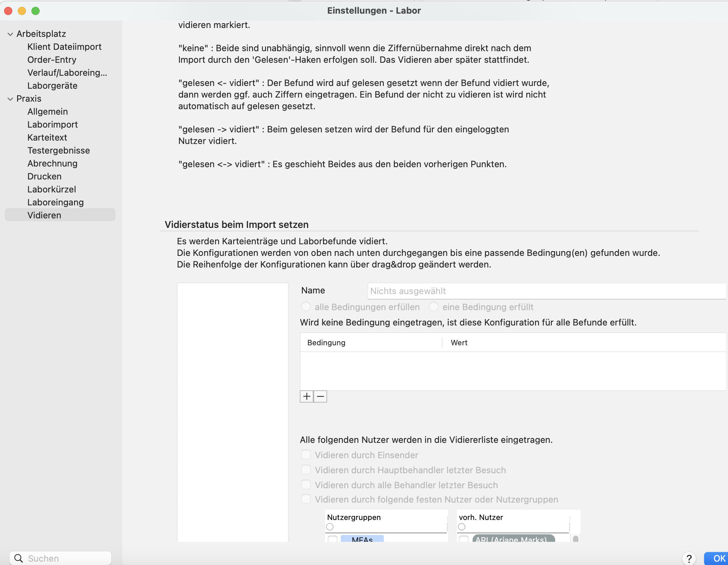Check the MFAs group checkbox
Viewport: 728px width, 565px height.
click(x=333, y=539)
